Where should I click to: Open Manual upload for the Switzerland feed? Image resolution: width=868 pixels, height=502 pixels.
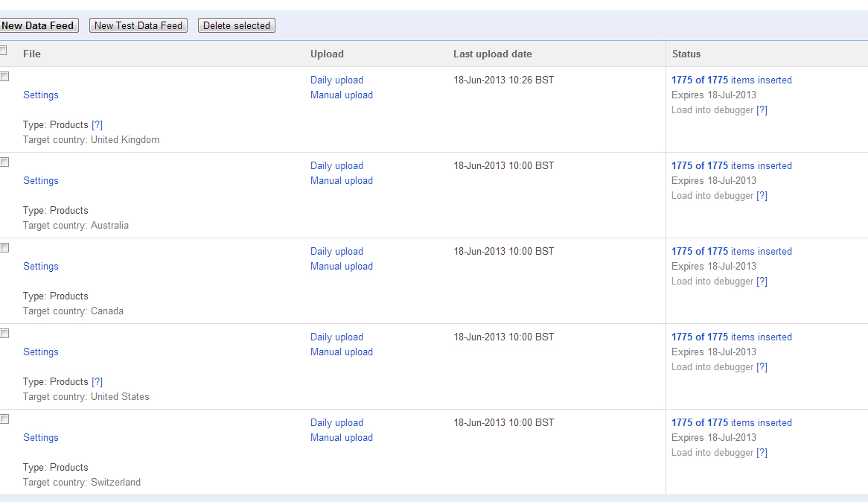tap(342, 438)
